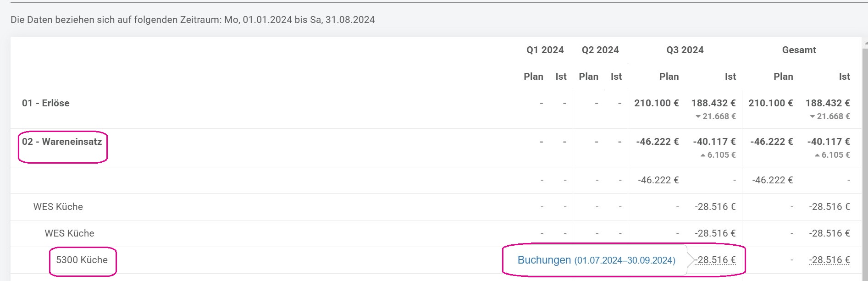Click the up-arrow icon by Gesamt Wareneinsatz deviation
Screen dimensions: 868x281
point(817,155)
